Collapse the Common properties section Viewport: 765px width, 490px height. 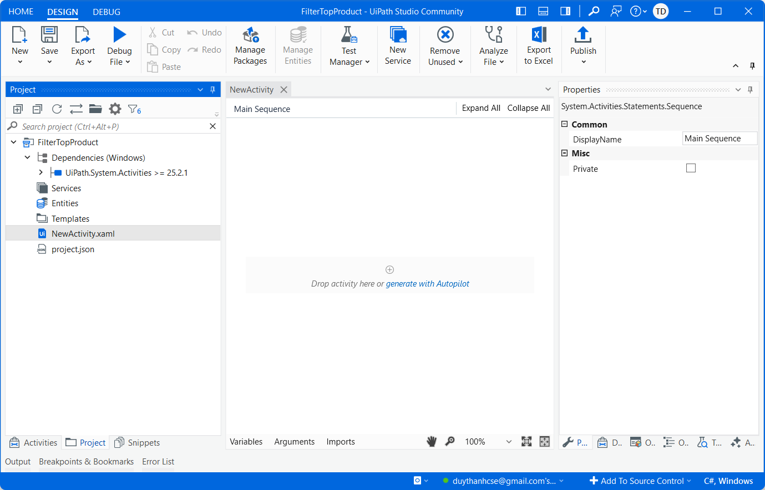(564, 124)
